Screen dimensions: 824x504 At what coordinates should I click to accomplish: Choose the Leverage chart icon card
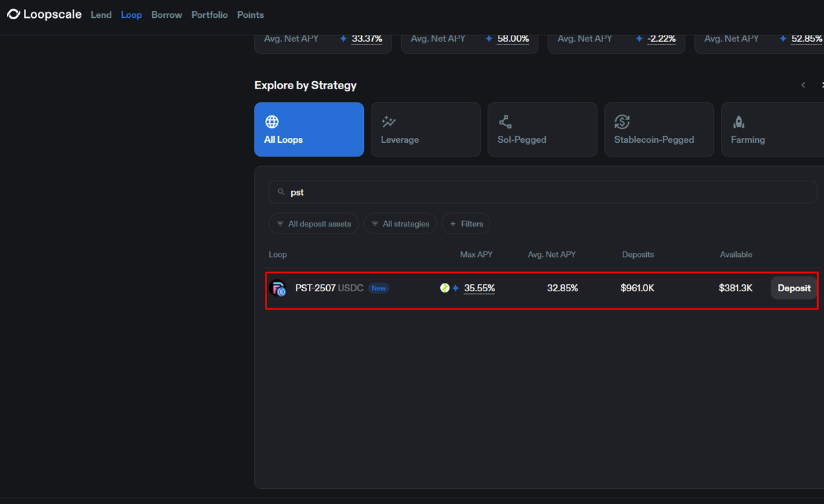[389, 122]
